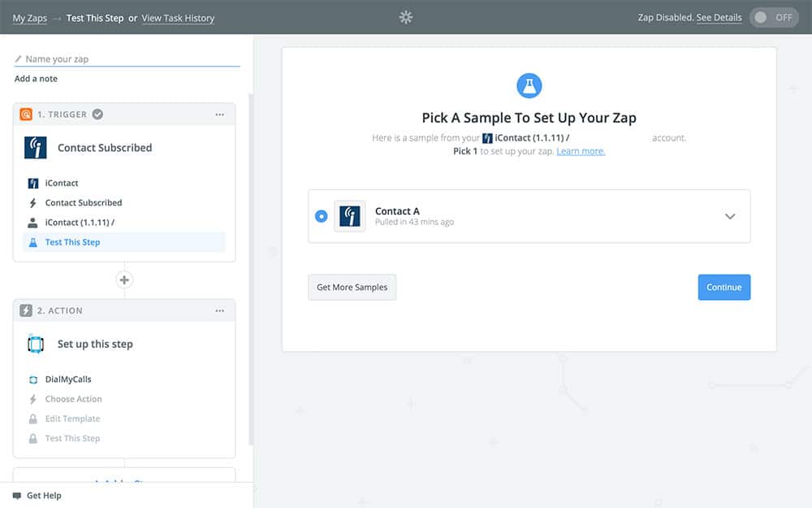The width and height of the screenshot is (812, 508).
Task: Click the plus icon between steps
Action: (x=124, y=280)
